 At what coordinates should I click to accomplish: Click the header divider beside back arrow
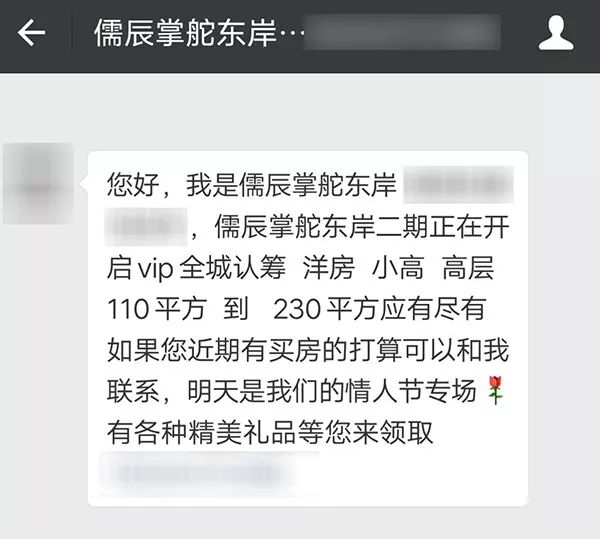[72, 33]
